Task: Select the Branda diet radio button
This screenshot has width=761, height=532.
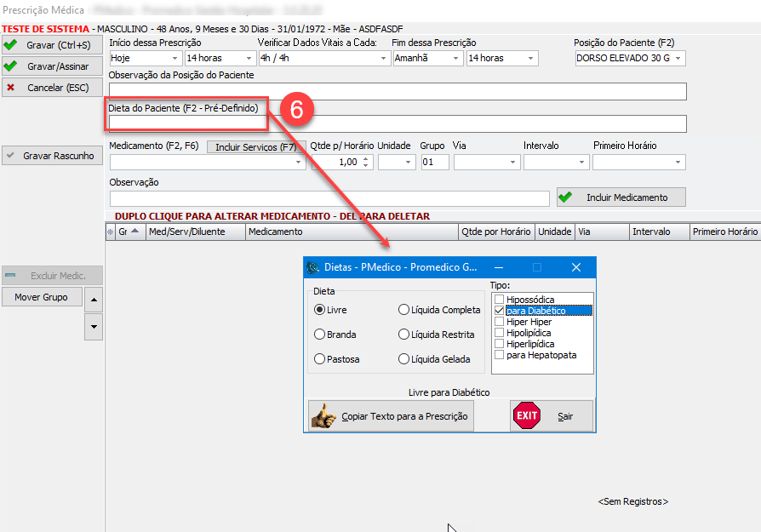Action: 320,335
